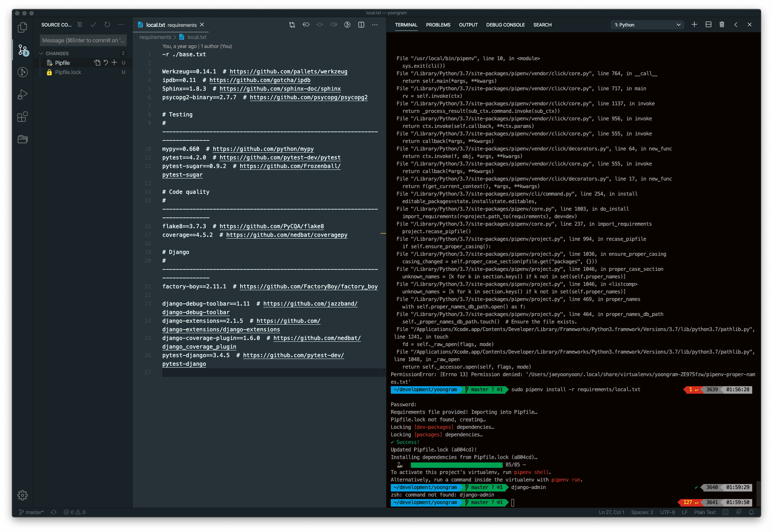Stage Pipfile changes with plus icon
Image resolution: width=773 pixels, height=532 pixels.
pyautogui.click(x=114, y=63)
